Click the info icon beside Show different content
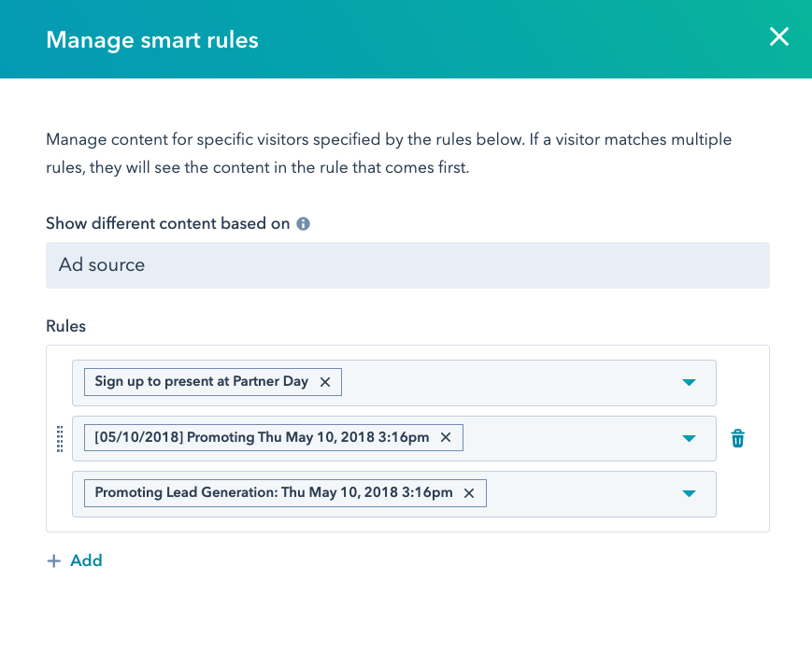 point(303,224)
